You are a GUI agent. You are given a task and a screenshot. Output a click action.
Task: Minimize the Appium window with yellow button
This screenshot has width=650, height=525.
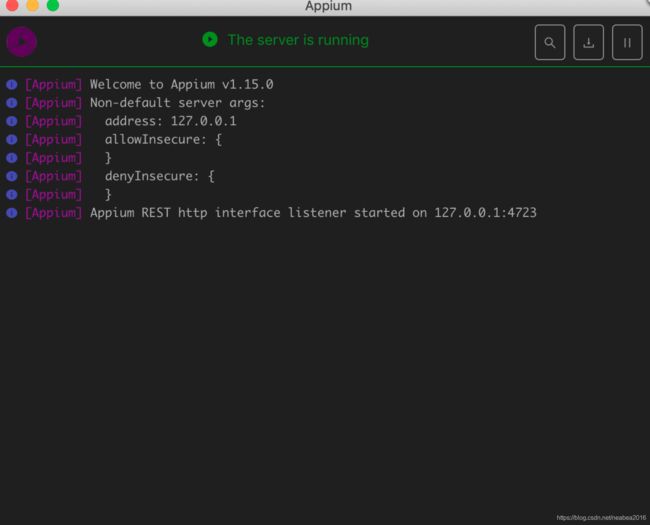32,5
